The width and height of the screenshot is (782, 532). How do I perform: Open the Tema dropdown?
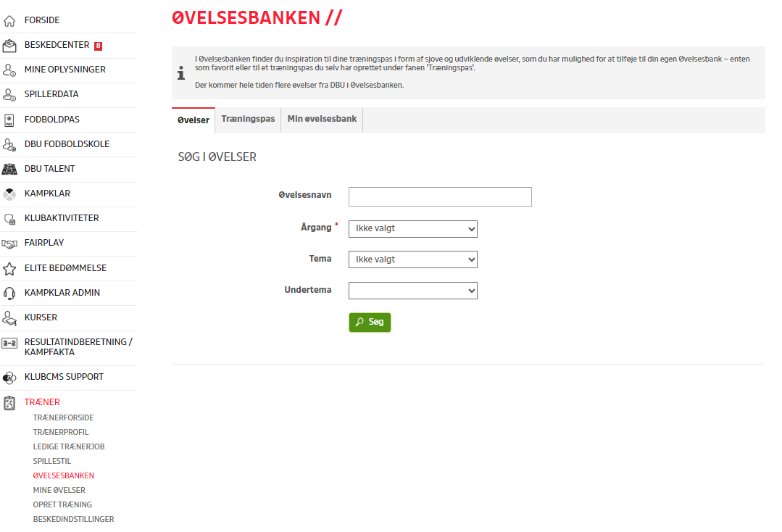click(413, 259)
